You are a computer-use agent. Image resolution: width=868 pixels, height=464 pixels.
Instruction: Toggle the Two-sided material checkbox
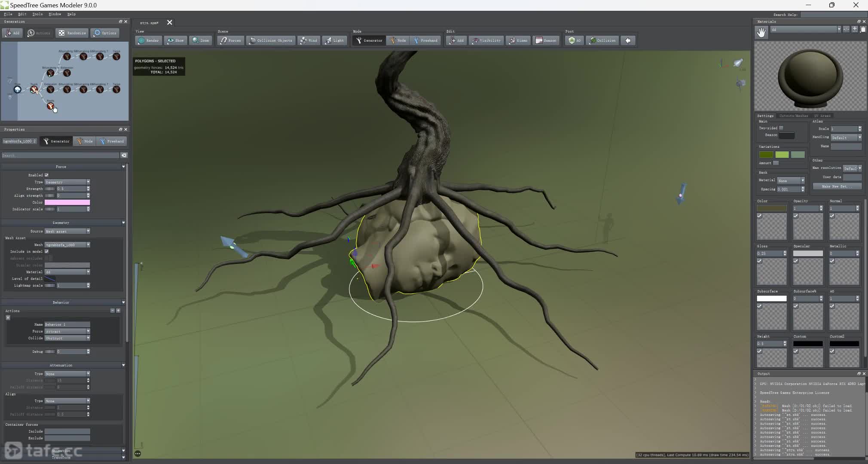click(x=781, y=128)
